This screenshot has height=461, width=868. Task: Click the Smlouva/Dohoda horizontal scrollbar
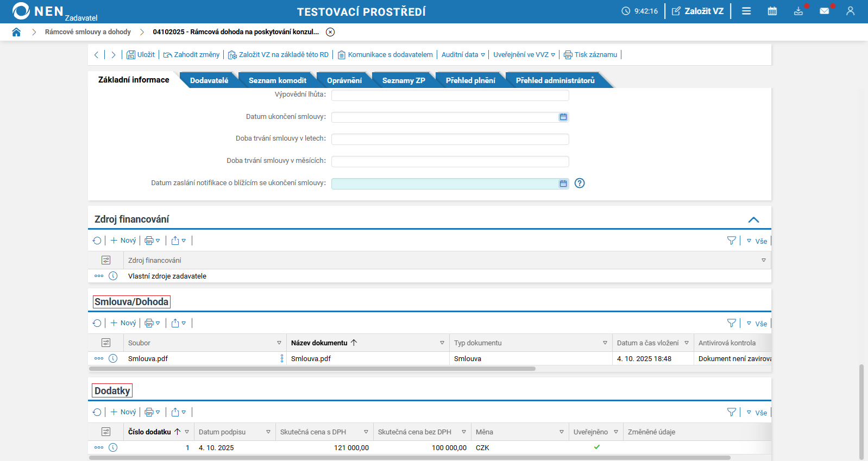point(312,369)
